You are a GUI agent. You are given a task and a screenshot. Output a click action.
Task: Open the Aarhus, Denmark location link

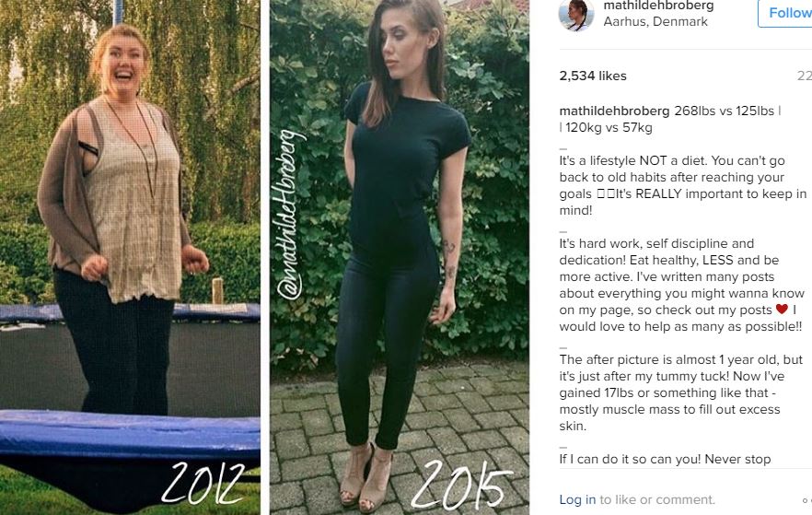coord(655,22)
